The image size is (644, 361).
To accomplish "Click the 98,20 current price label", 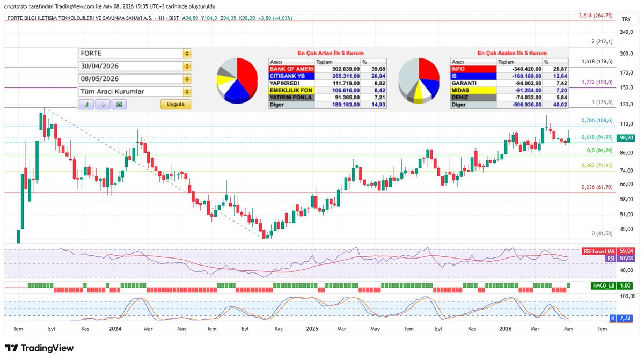I will 626,138.
